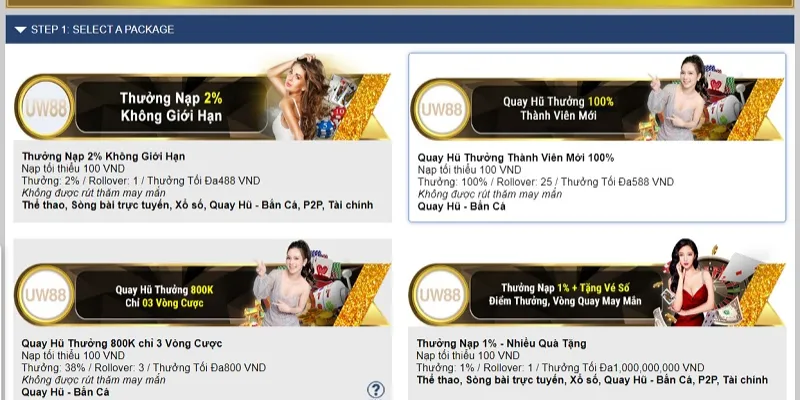Click the game list under the 2% package

[x=197, y=205]
